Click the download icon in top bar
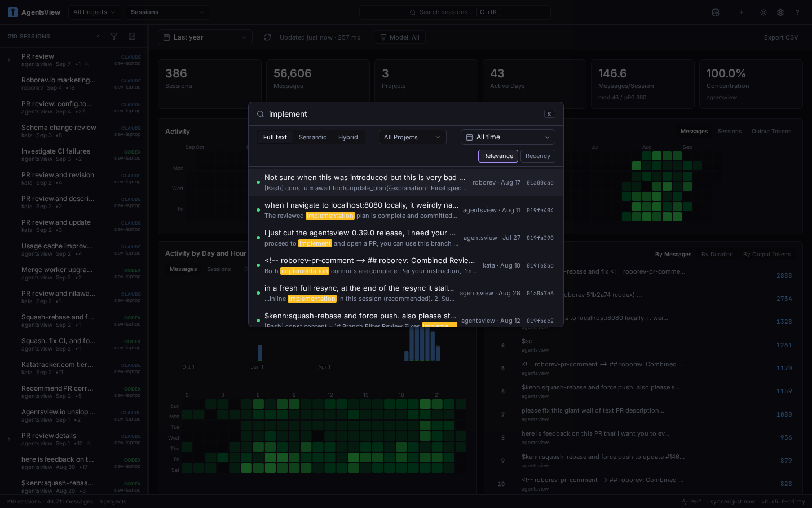The width and height of the screenshot is (812, 508). 742,12
